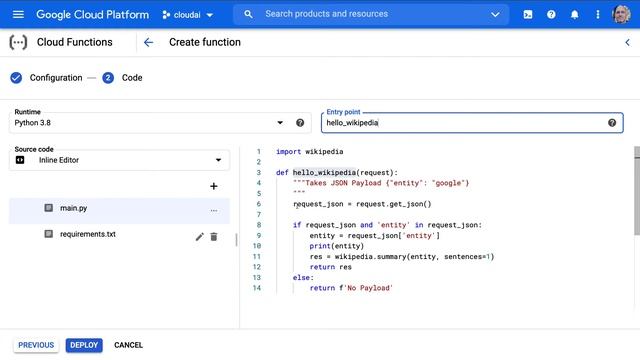This screenshot has width=640, height=360.
Task: Open the main navigation hamburger menu
Action: [x=18, y=15]
